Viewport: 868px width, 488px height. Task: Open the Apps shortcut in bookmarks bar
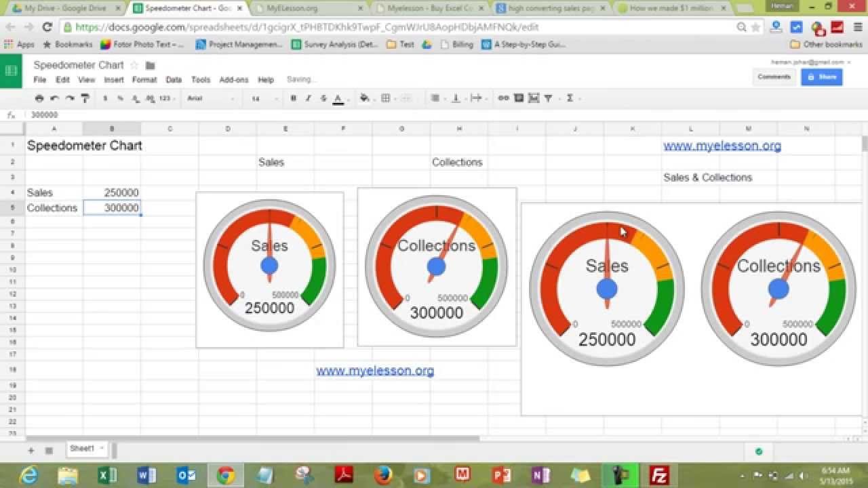pos(19,44)
